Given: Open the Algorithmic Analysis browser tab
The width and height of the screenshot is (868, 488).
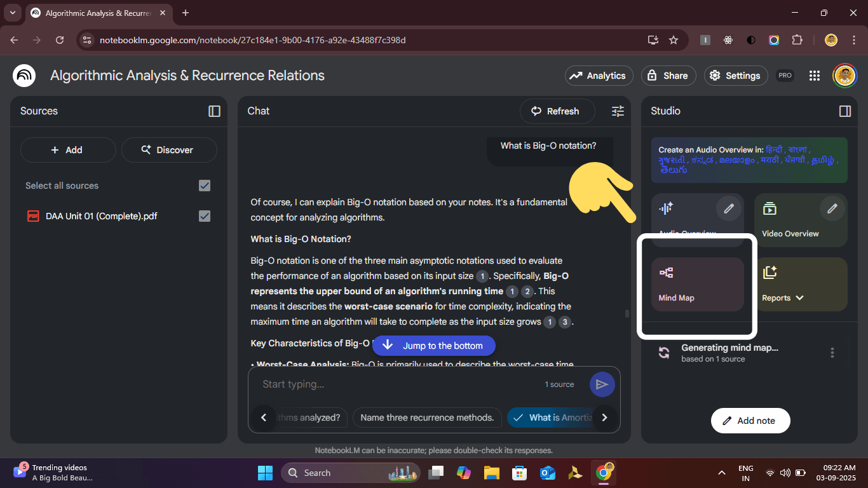Looking at the screenshot, I should tap(97, 13).
